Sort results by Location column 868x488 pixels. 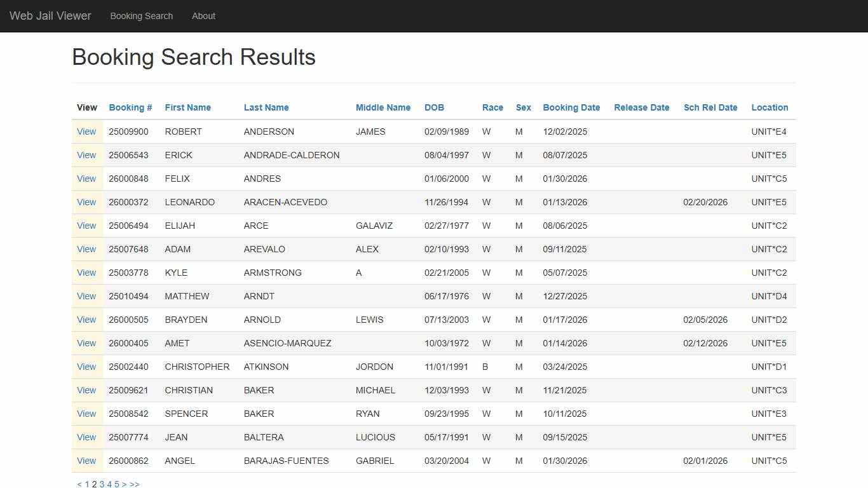pos(769,107)
